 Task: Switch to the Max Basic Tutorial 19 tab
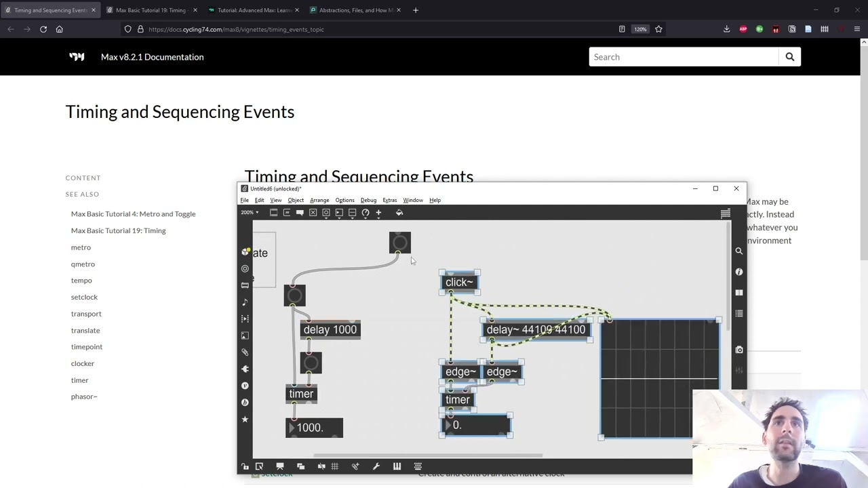151,10
